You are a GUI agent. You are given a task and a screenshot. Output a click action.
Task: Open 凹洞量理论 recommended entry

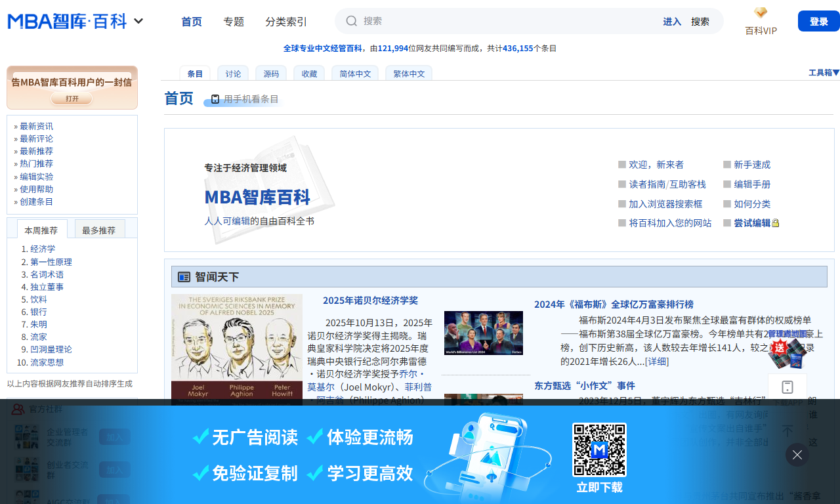[x=51, y=349]
